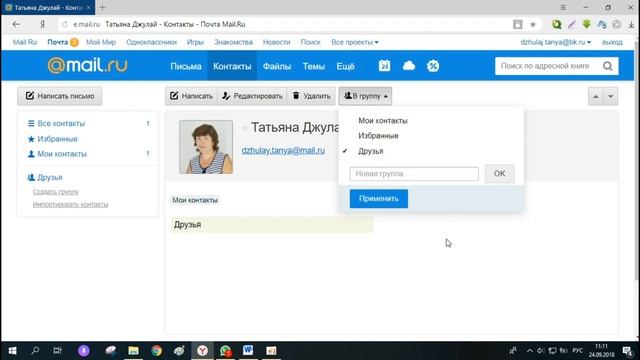Click Удалить contact button
640x360 pixels.
click(x=311, y=96)
